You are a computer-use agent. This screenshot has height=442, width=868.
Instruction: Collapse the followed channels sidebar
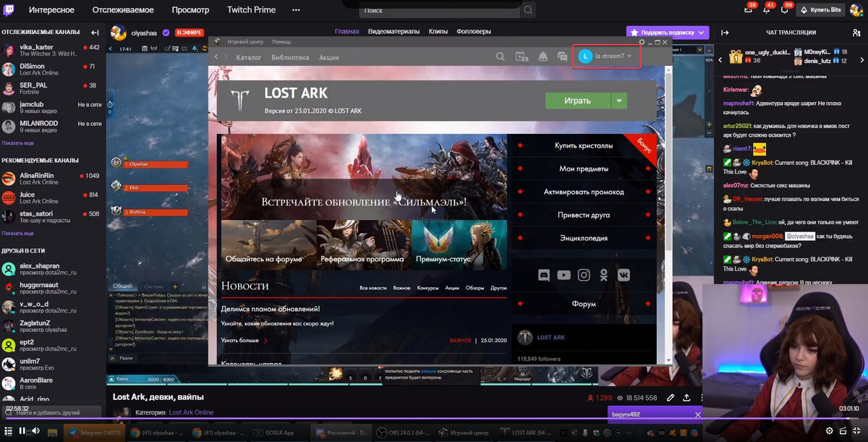[95, 33]
